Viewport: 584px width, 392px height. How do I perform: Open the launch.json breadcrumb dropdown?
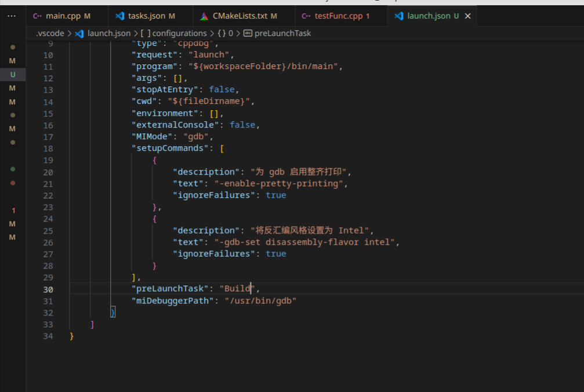tap(109, 34)
